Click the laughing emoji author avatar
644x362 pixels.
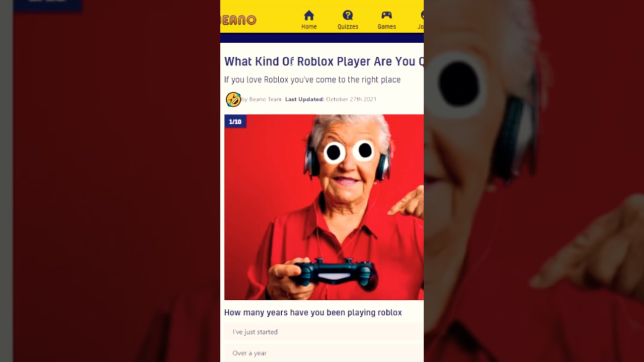tap(233, 100)
